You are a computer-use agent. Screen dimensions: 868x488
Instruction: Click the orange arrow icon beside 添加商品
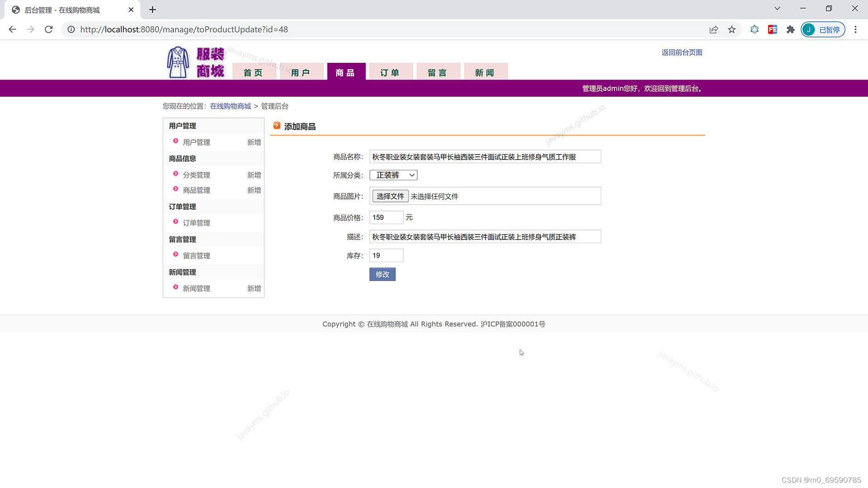click(x=277, y=126)
